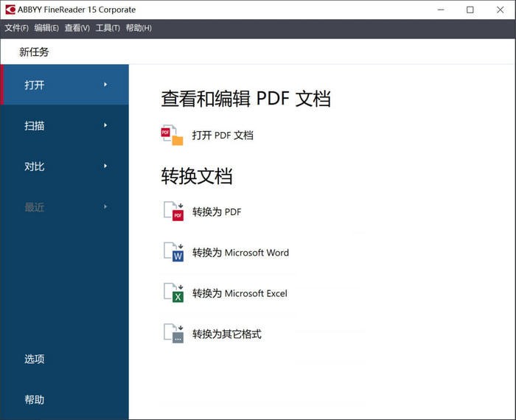516x420 pixels.
Task: Click the Convert to other formats icon
Action: 173,334
